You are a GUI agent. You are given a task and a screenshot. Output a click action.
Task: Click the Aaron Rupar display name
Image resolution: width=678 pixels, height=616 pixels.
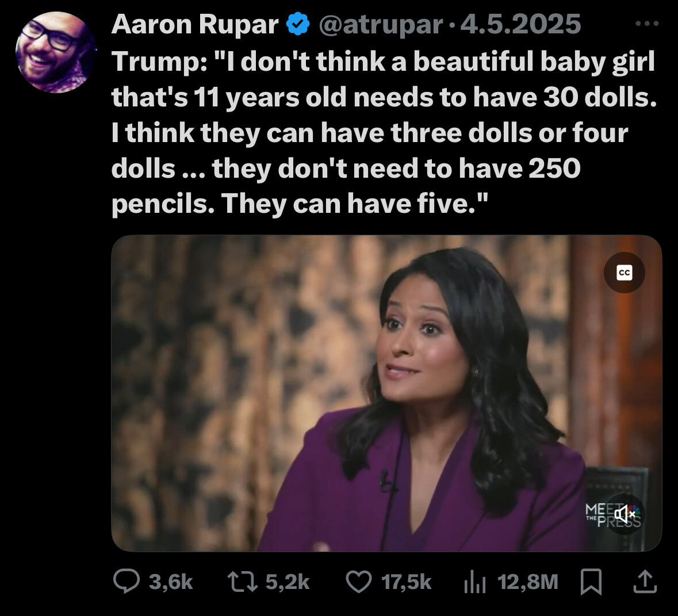(195, 24)
